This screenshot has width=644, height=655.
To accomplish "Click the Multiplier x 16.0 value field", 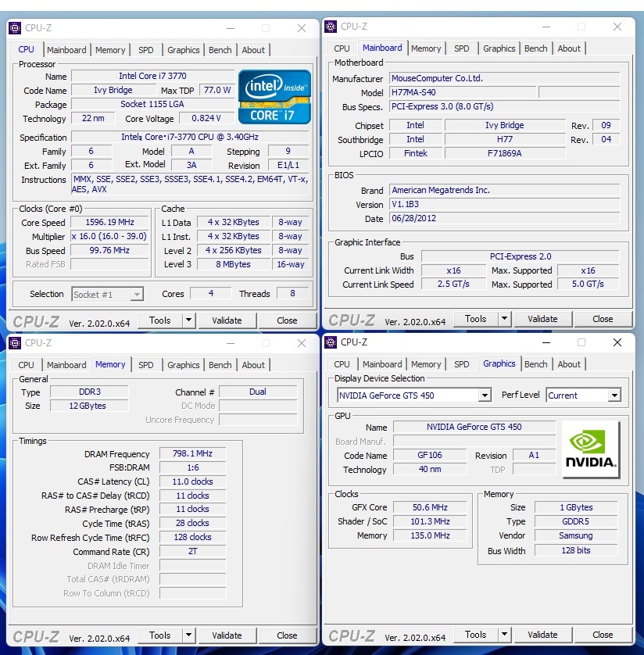I will [109, 236].
